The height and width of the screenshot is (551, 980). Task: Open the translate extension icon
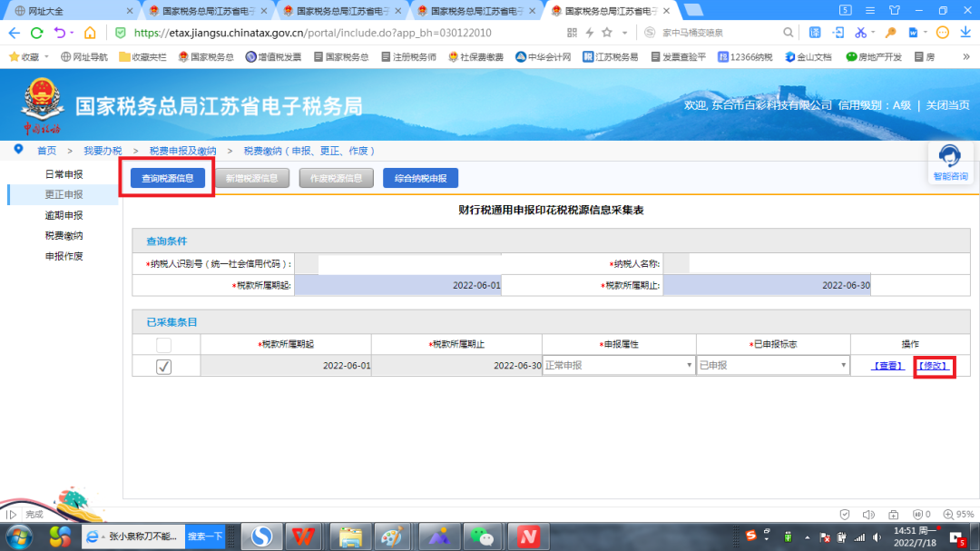[815, 33]
